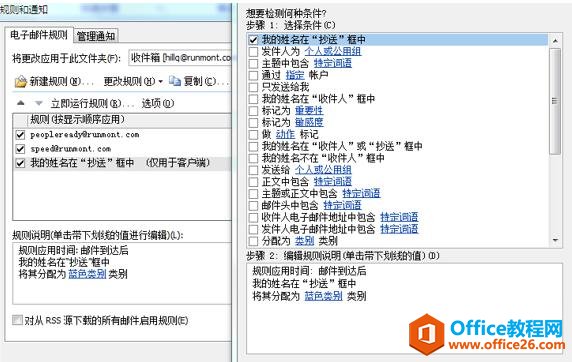The height and width of the screenshot is (362, 572).
Task: Toggle the peopleready@runmont.com rule checkbox
Action: (x=20, y=135)
